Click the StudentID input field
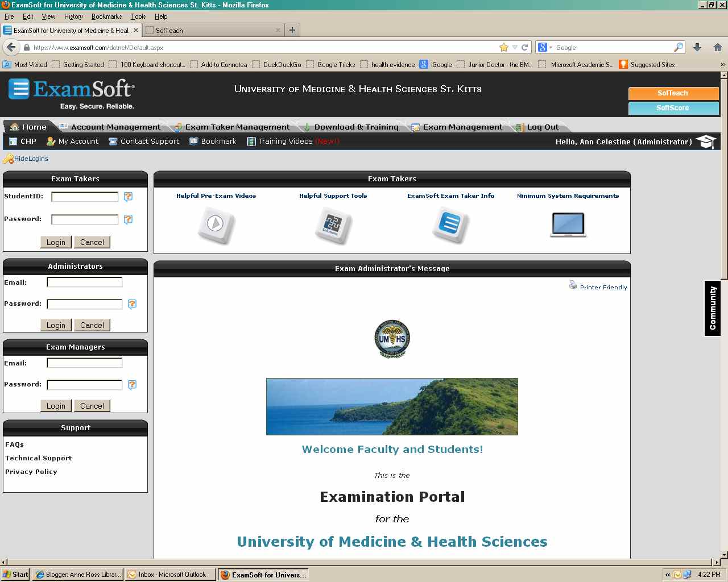 pyautogui.click(x=85, y=197)
